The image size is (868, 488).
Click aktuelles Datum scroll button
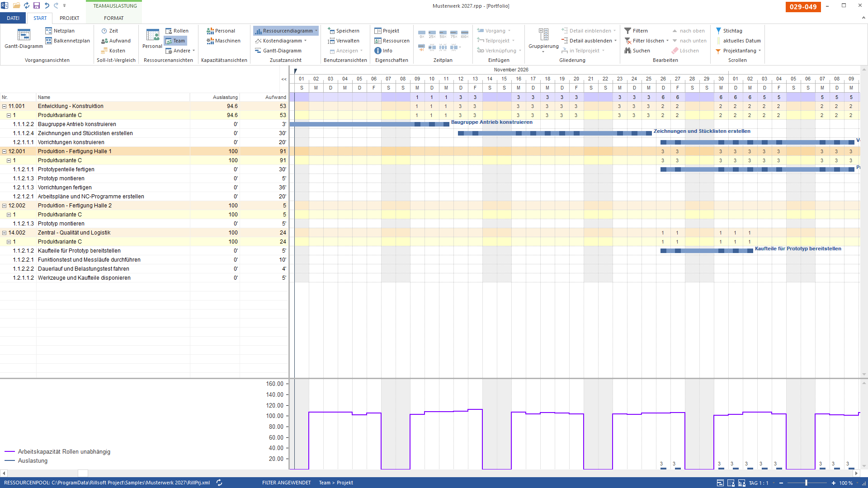point(738,41)
